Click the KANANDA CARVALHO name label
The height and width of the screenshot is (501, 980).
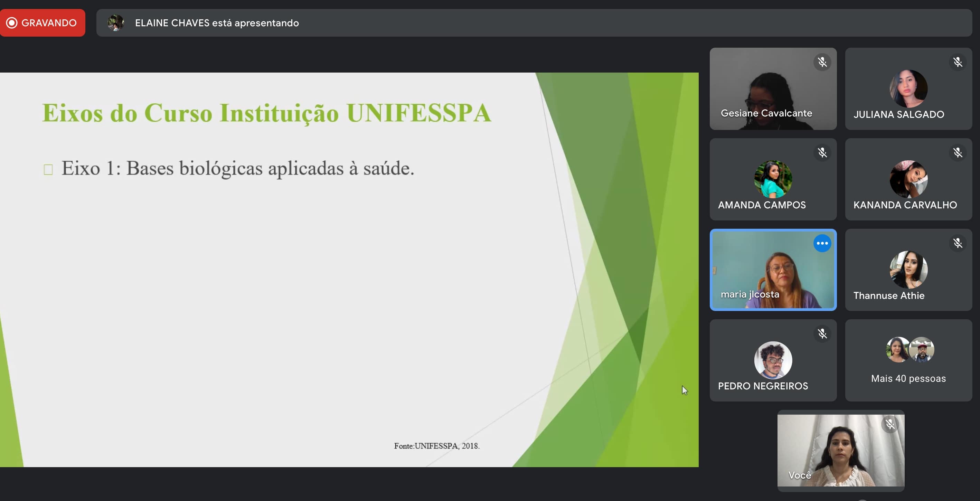tap(905, 205)
